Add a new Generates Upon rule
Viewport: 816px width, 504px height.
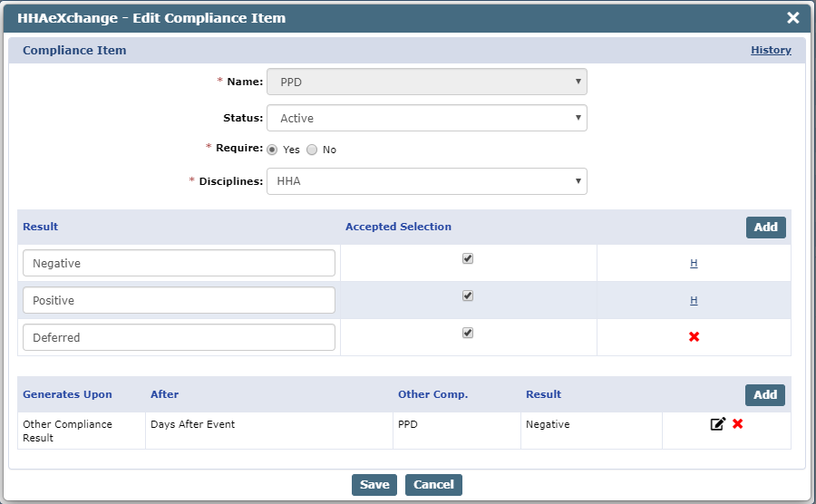765,395
